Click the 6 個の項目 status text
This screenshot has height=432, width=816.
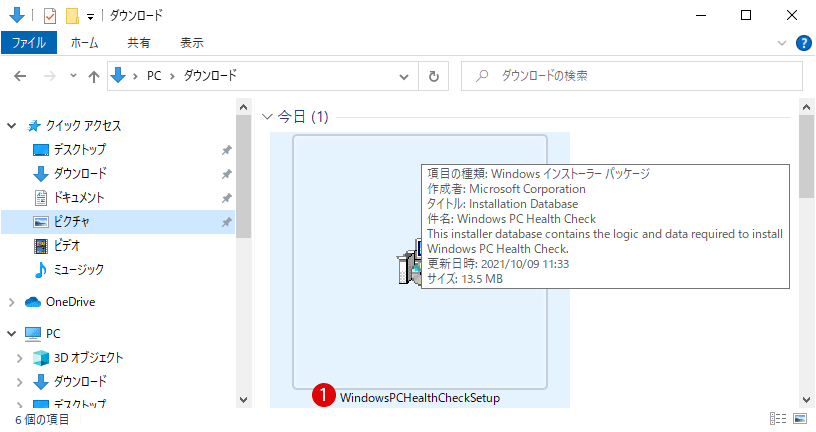42,420
